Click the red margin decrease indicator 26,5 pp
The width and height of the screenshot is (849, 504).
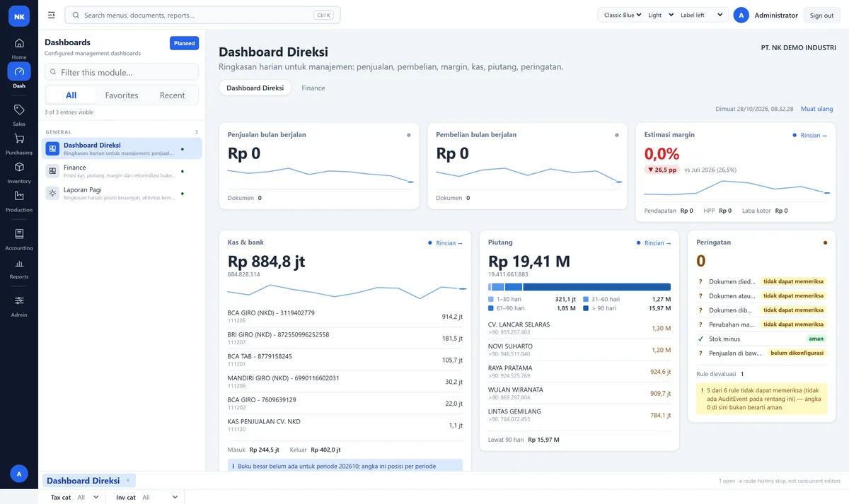click(x=662, y=170)
